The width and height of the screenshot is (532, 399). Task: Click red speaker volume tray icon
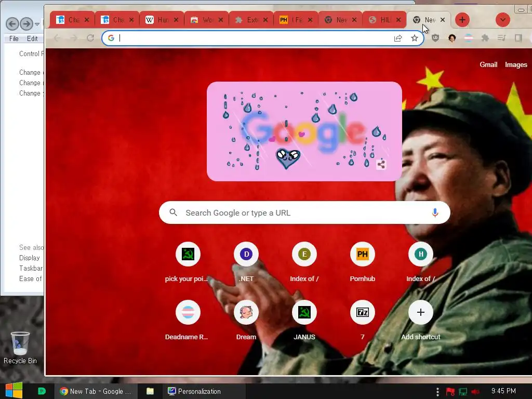pyautogui.click(x=475, y=392)
